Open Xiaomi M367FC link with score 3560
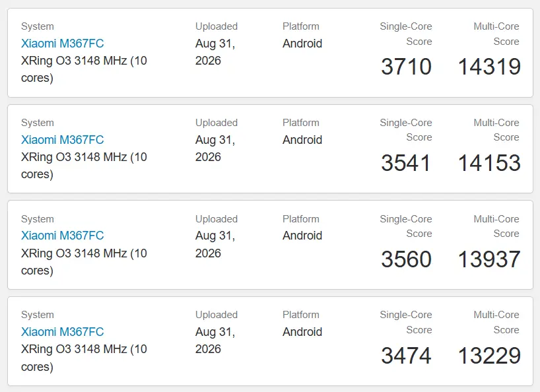Image resolution: width=540 pixels, height=392 pixels. (62, 236)
